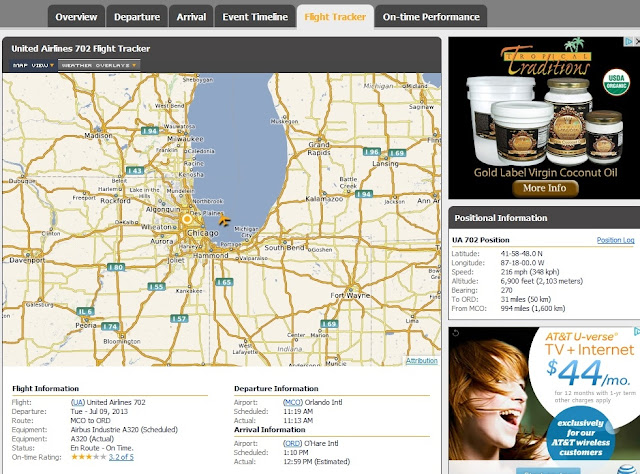Click the I 65 highway shield
Screen dimensions: 640x474
224,282
